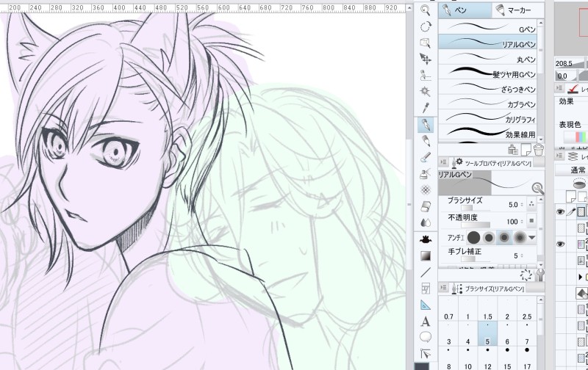Click the new sub tool page icon
The height and width of the screenshot is (370, 588).
point(526,150)
